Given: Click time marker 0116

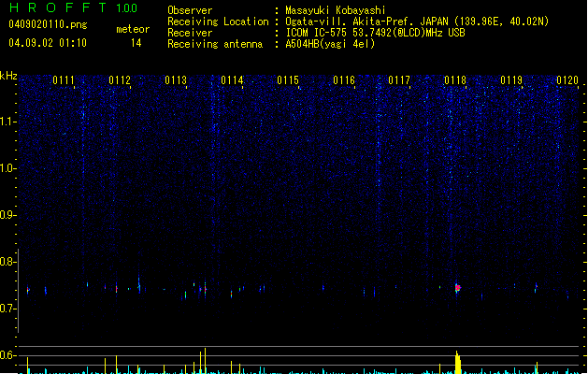Looking at the screenshot, I should coord(344,80).
